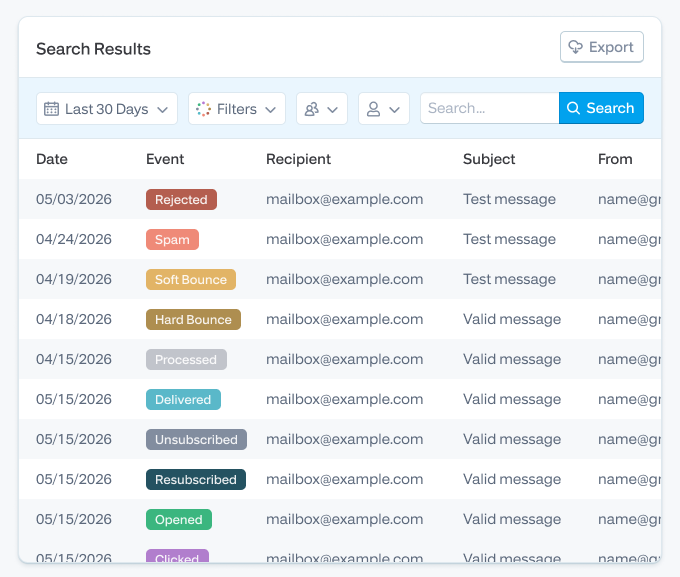The image size is (680, 577).
Task: Open the Filters dropdown arrow
Action: coord(271,110)
